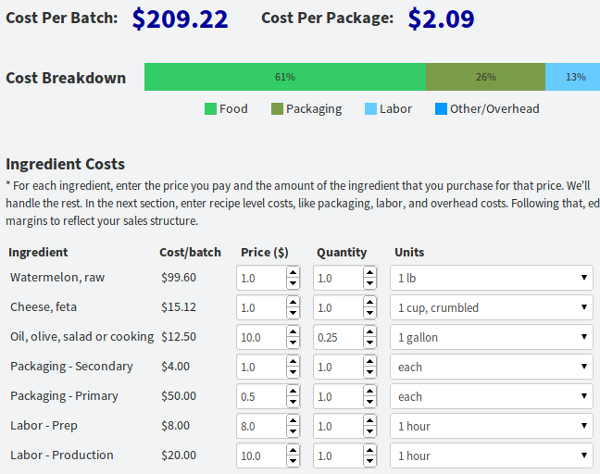The width and height of the screenshot is (600, 474).
Task: Select the olive oil quantity field
Action: 336,337
